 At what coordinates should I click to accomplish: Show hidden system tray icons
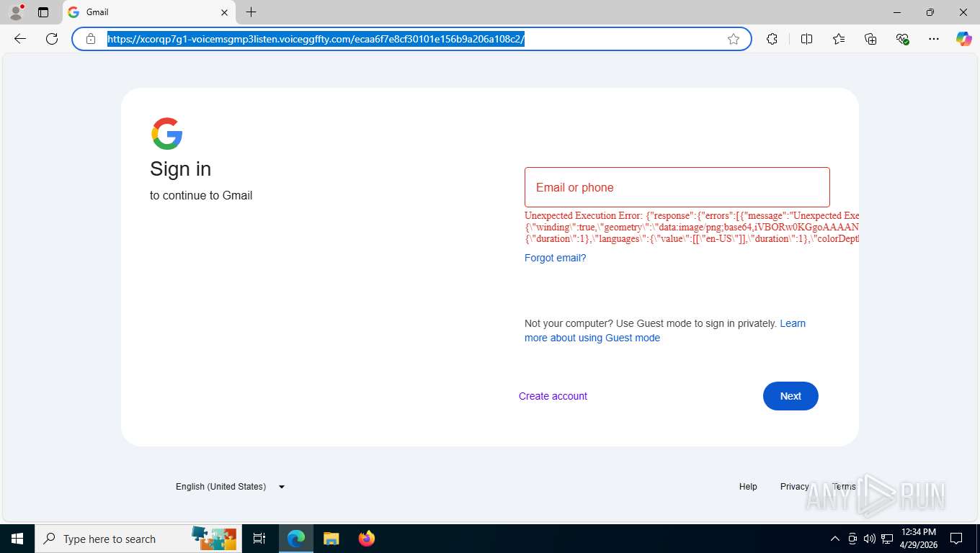point(835,539)
